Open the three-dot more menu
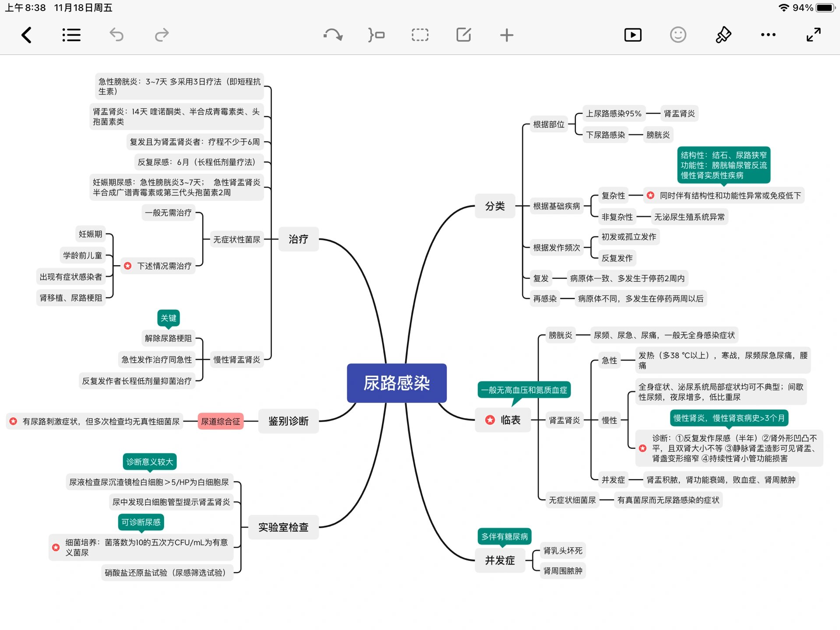The width and height of the screenshot is (840, 630). pyautogui.click(x=768, y=35)
